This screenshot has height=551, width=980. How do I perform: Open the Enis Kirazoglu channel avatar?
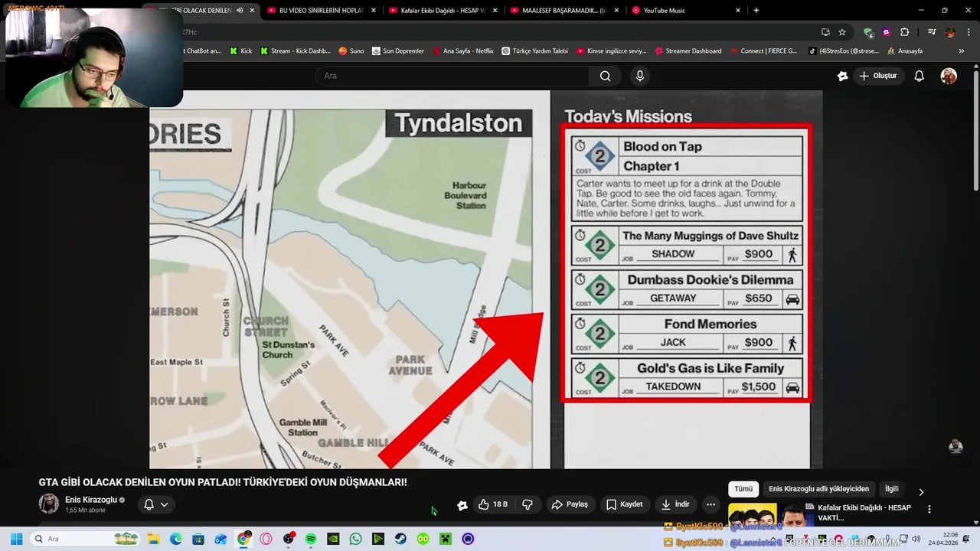click(49, 504)
